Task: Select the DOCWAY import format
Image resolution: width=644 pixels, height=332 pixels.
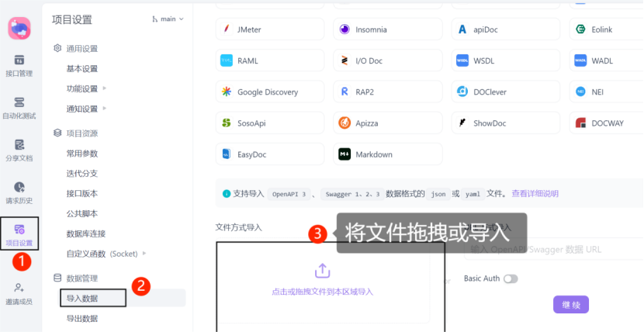Action: pyautogui.click(x=607, y=123)
